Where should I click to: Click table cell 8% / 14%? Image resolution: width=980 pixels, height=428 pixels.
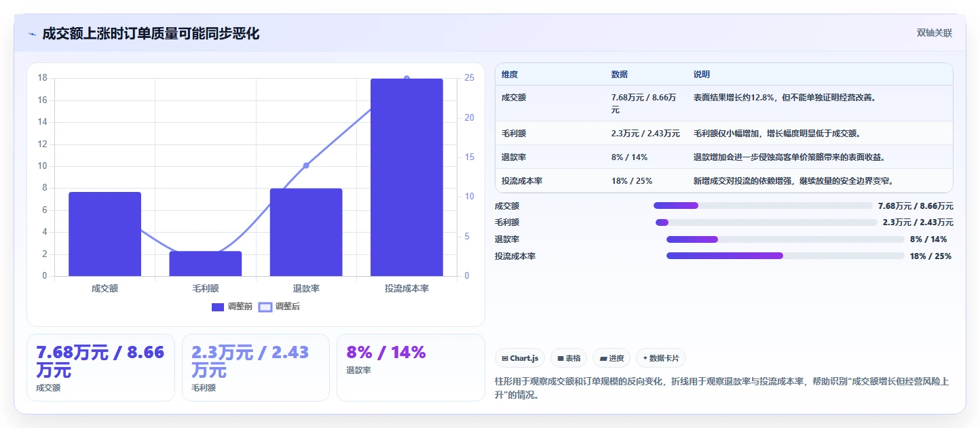click(x=629, y=157)
